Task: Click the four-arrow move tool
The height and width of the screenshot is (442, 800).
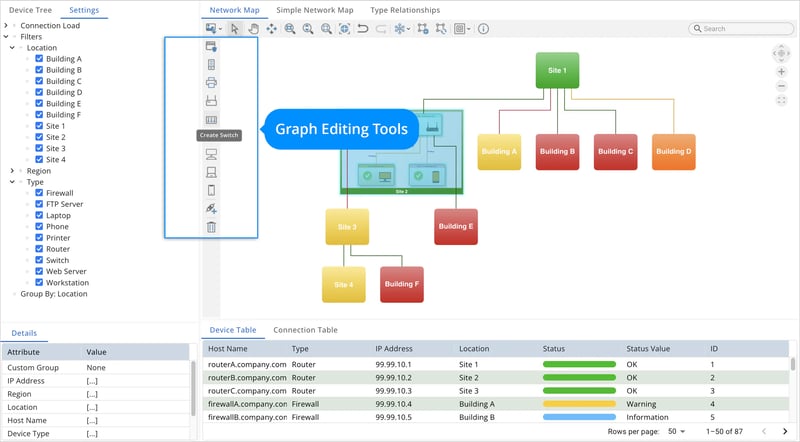Action: click(271, 29)
